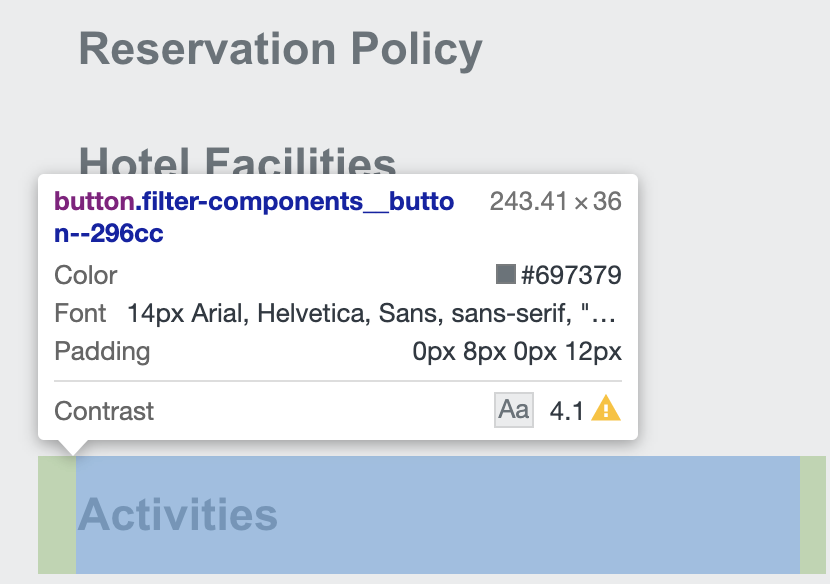
Task: Select the gray #697379 color swatch
Action: pyautogui.click(x=506, y=274)
